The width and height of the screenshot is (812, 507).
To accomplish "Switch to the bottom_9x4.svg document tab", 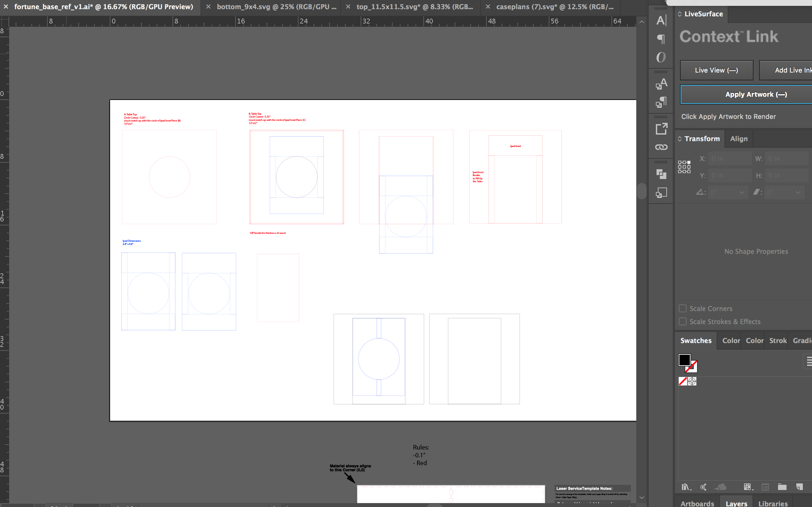I will [276, 7].
